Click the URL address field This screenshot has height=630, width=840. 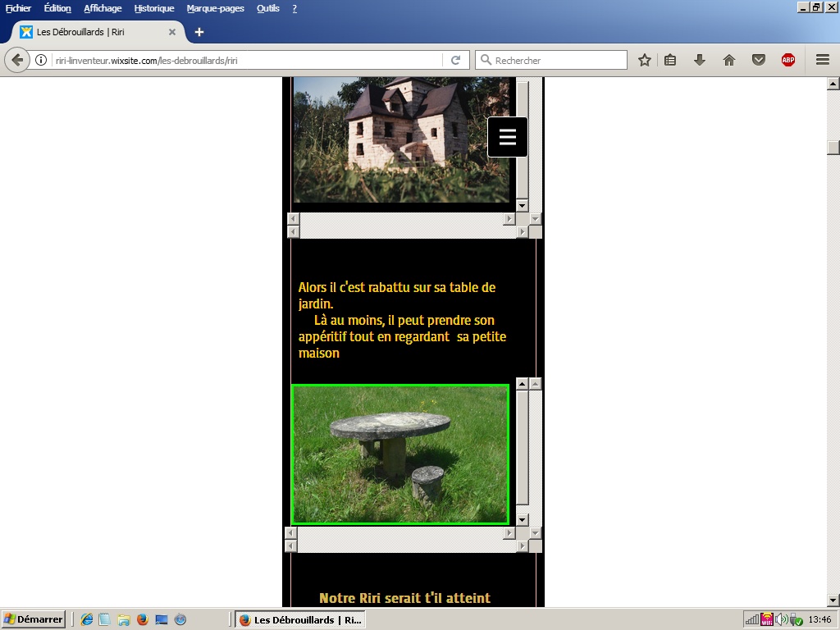point(246,61)
